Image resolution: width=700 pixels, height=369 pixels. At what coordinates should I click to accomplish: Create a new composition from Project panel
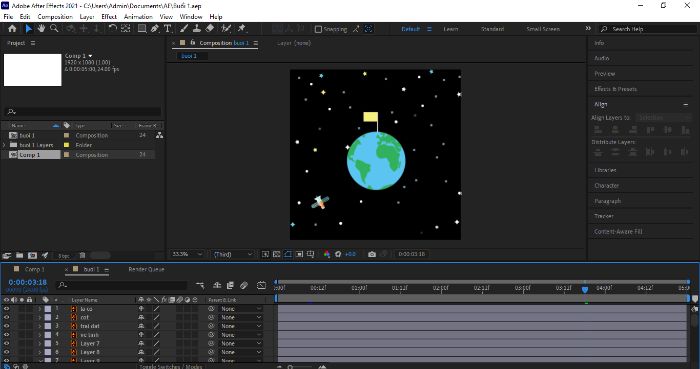pyautogui.click(x=32, y=256)
